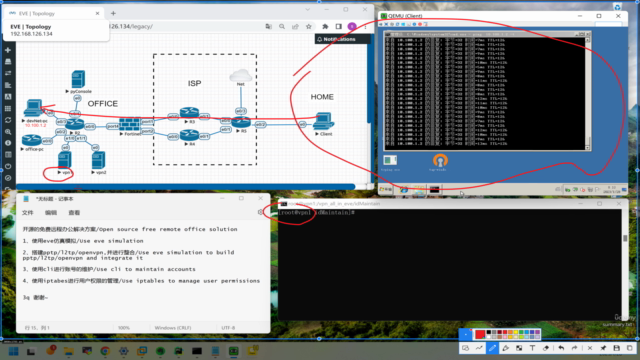Open 编辑 menu in Notepad

click(51, 213)
